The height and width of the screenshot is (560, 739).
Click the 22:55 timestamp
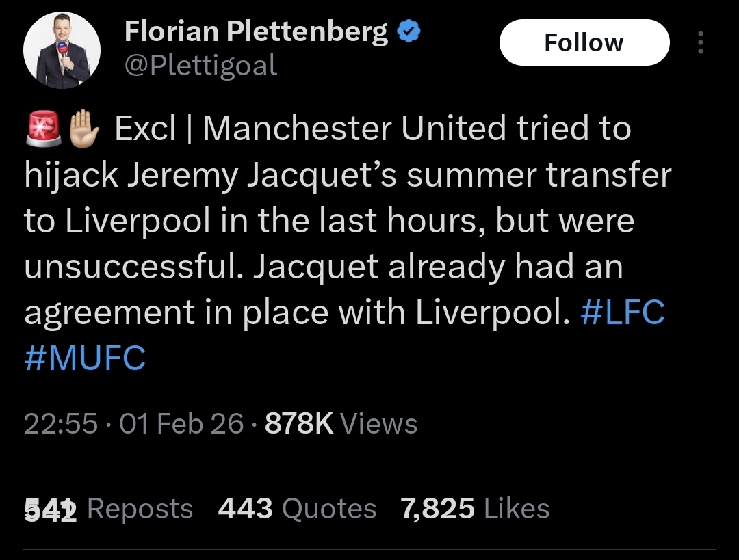[x=61, y=424]
